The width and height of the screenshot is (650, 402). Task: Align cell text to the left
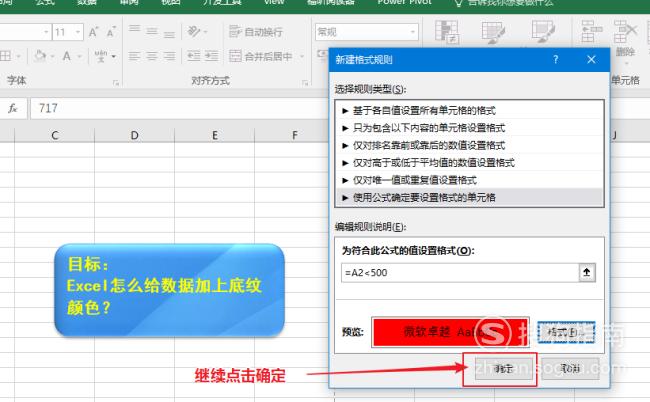coord(134,56)
